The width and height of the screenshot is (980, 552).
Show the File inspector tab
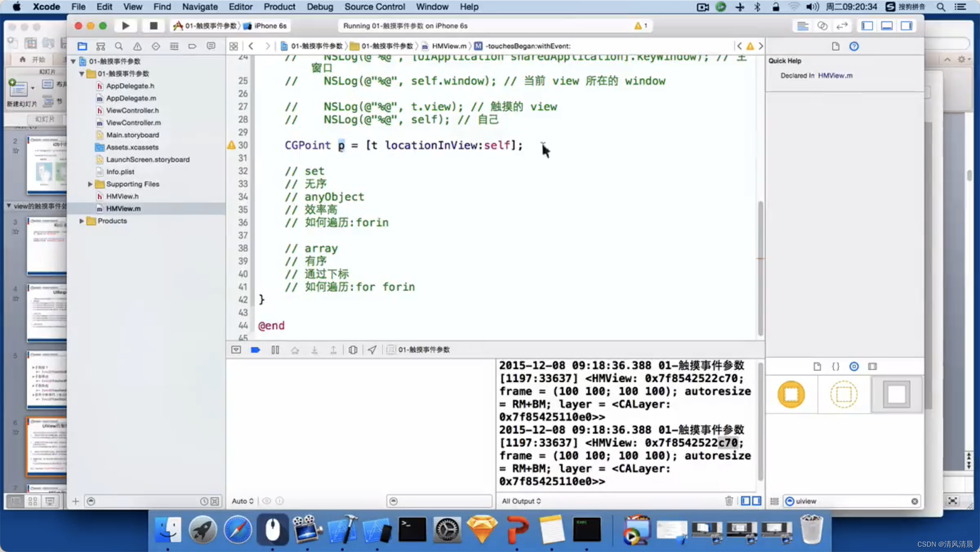[835, 47]
